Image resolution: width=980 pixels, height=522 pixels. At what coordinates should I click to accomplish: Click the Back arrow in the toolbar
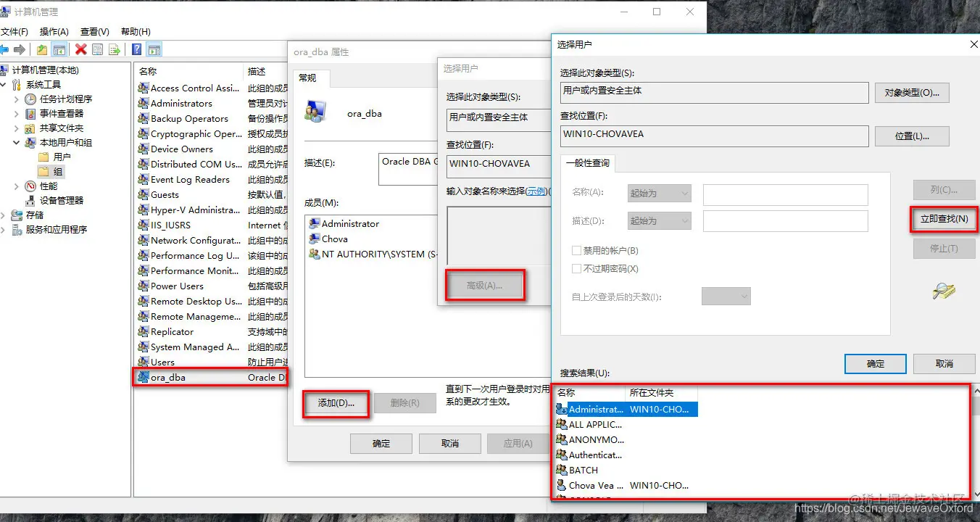point(4,49)
